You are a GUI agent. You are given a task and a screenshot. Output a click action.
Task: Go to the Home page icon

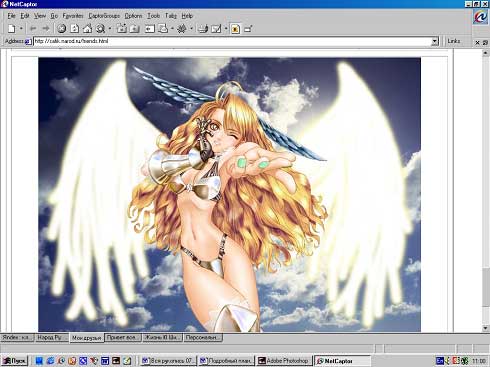click(x=87, y=29)
